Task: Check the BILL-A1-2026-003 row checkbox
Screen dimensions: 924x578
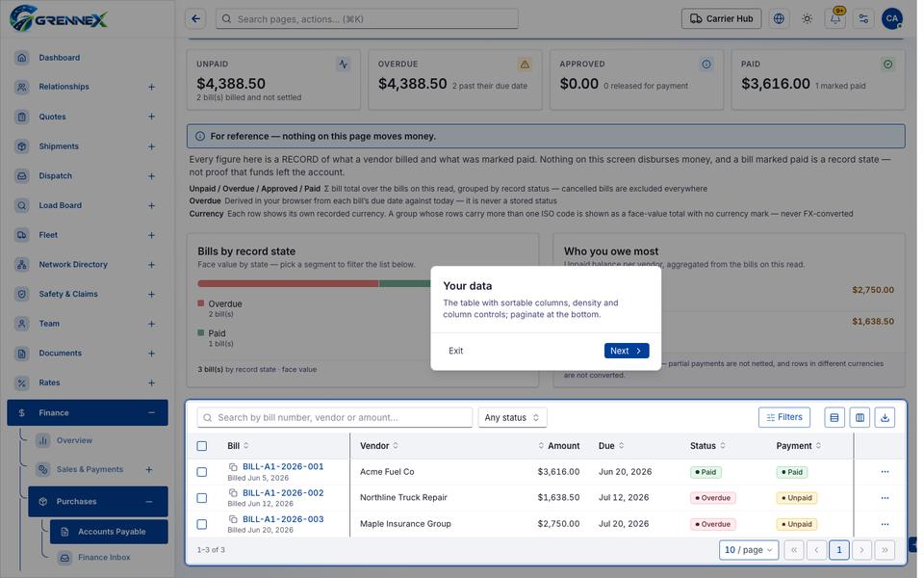Action: tap(201, 524)
